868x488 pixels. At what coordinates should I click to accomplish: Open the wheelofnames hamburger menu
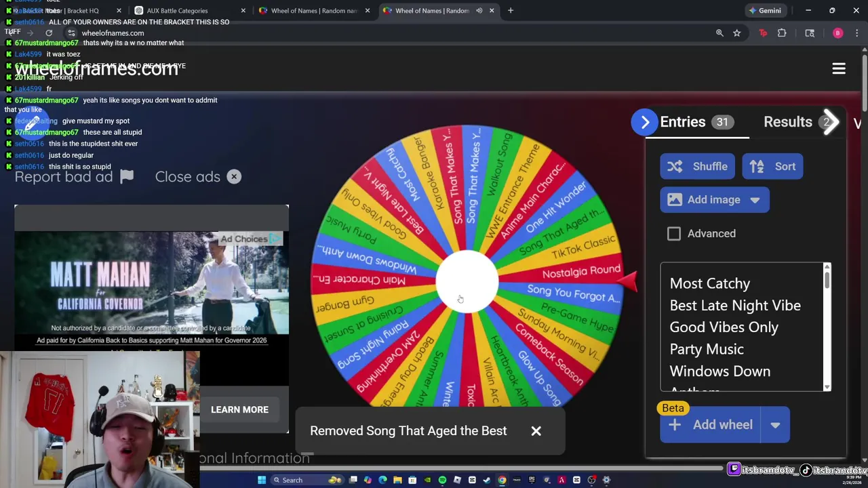pos(839,68)
